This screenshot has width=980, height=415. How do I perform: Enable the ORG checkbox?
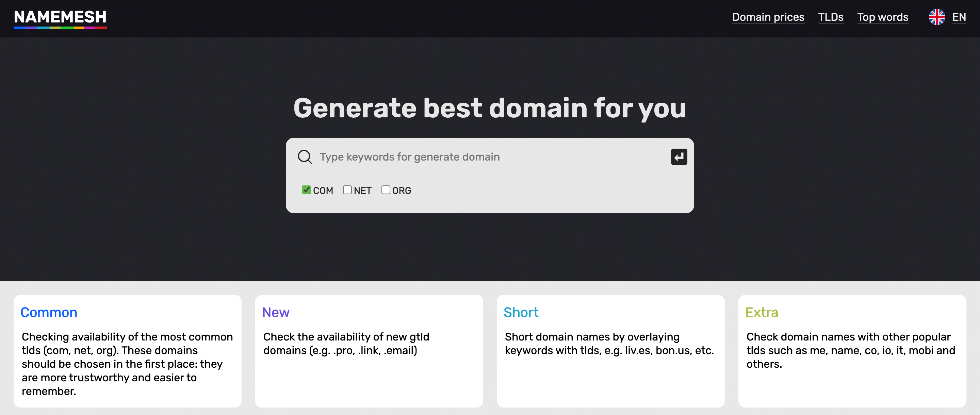point(386,190)
